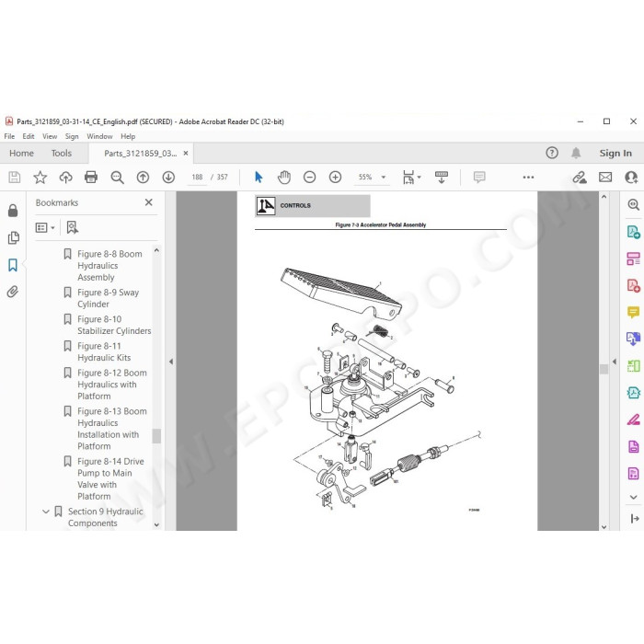This screenshot has height=644, width=644.
Task: Collapse the left navigation pane arrow
Action: pos(171,362)
